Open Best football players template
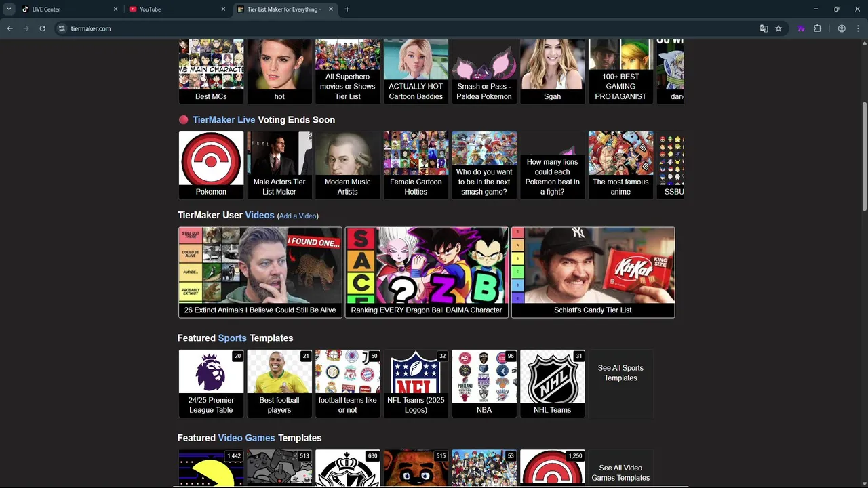This screenshot has width=868, height=488. (279, 383)
